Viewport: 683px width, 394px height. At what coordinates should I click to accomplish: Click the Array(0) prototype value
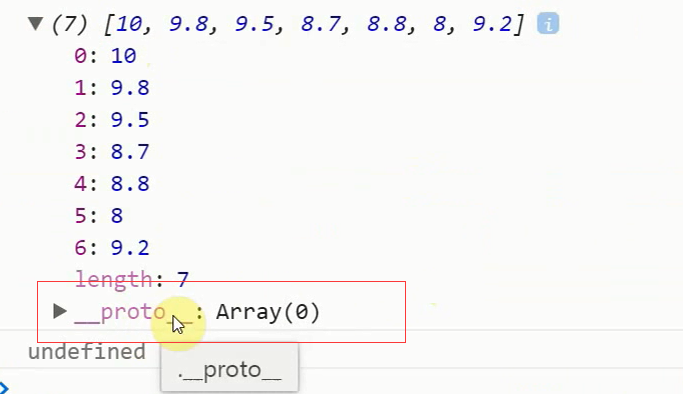(x=268, y=312)
